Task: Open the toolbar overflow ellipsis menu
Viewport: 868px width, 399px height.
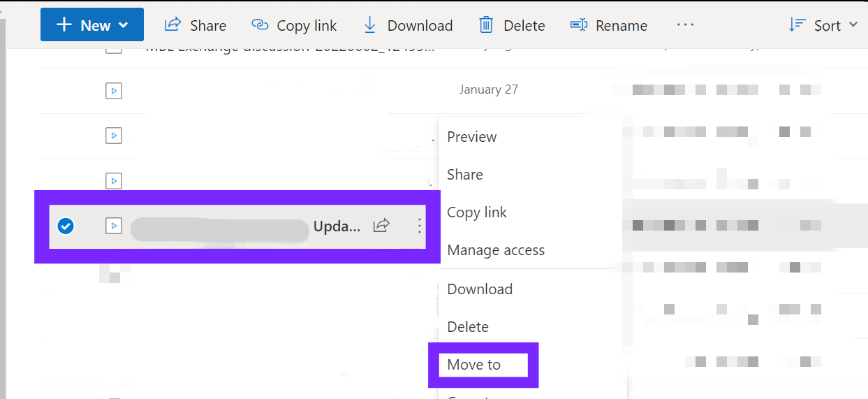Action: coord(685,25)
